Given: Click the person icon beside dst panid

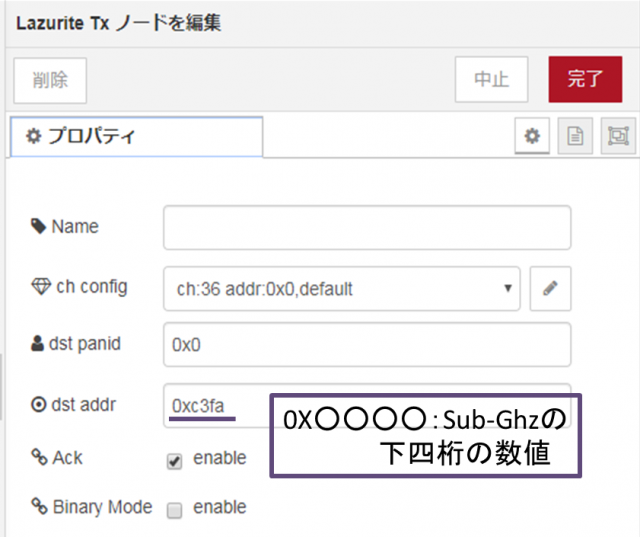Looking at the screenshot, I should pyautogui.click(x=37, y=344).
